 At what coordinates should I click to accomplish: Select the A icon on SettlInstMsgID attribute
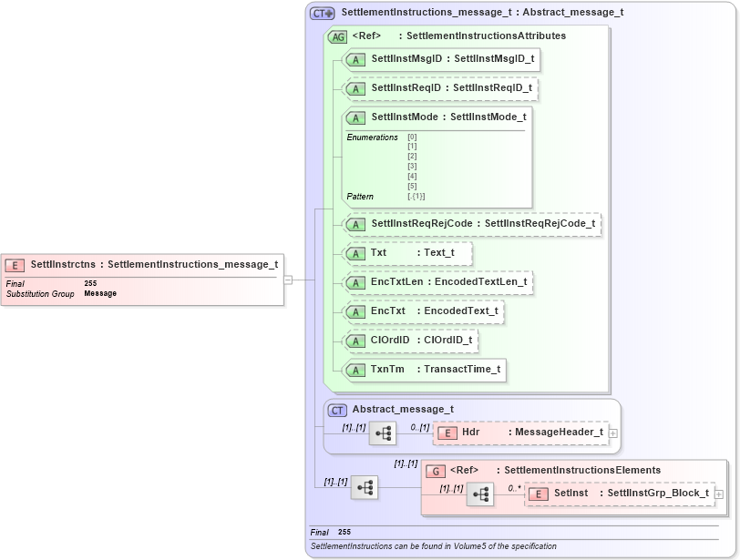tap(355, 59)
